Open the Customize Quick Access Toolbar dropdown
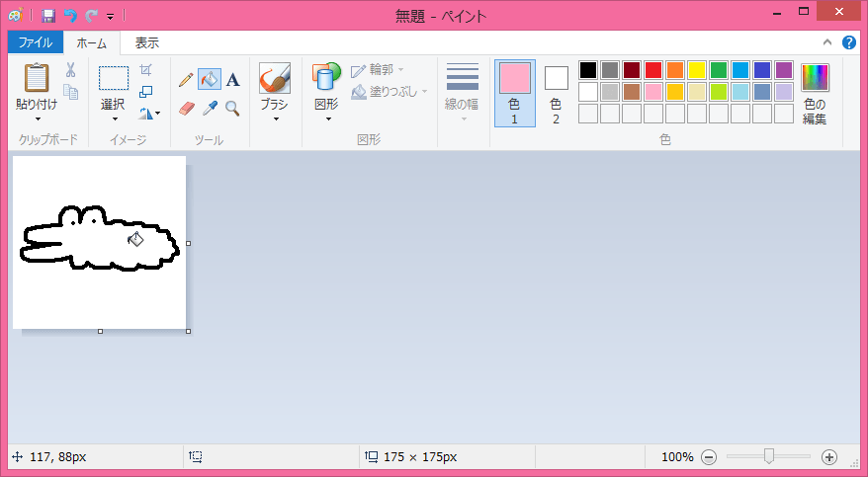 (x=110, y=17)
